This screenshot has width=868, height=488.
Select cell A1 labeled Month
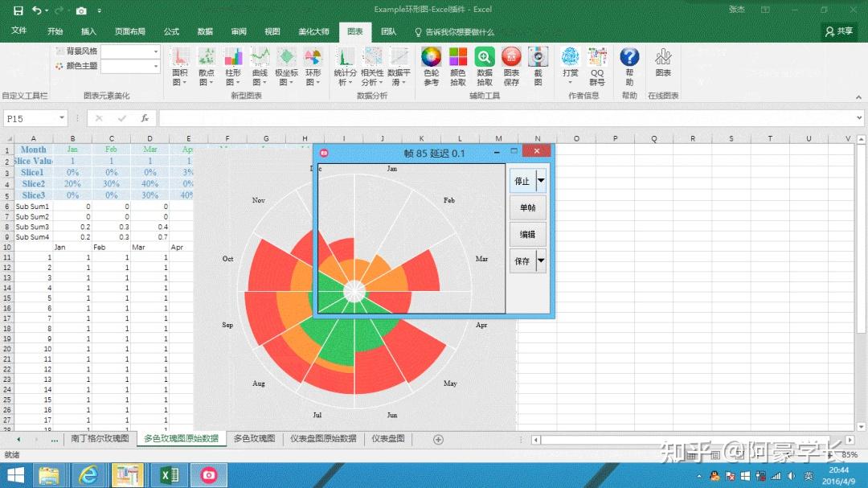pos(33,150)
